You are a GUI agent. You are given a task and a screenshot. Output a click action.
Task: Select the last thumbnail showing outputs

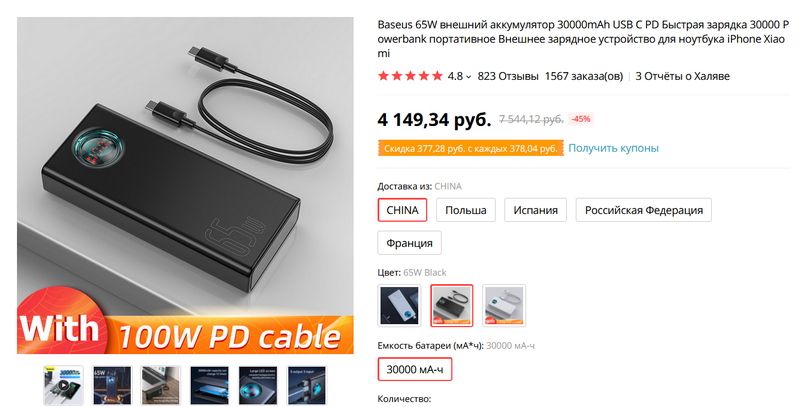(x=307, y=386)
